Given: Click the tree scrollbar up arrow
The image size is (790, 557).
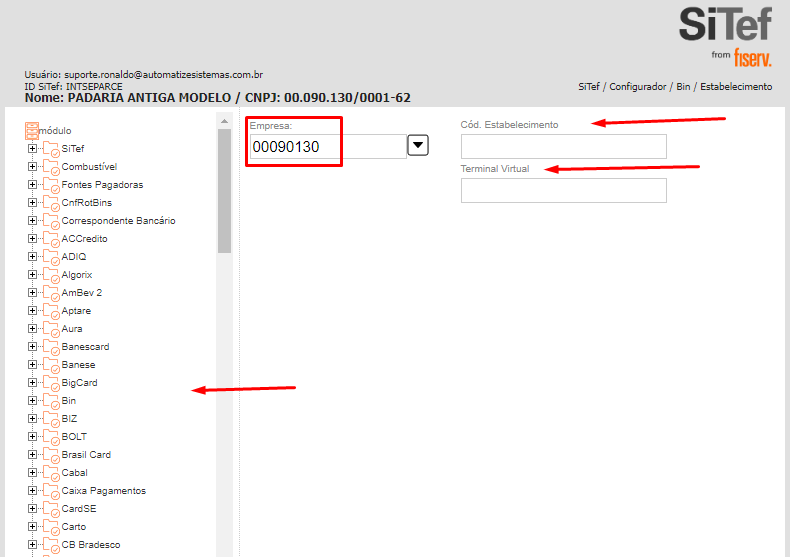Looking at the screenshot, I should pos(225,121).
